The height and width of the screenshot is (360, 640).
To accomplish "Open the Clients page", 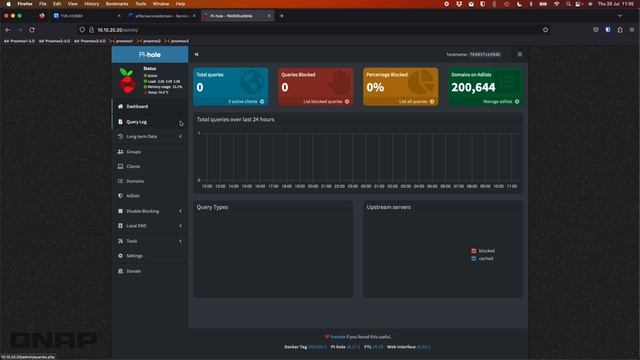I will [150, 166].
